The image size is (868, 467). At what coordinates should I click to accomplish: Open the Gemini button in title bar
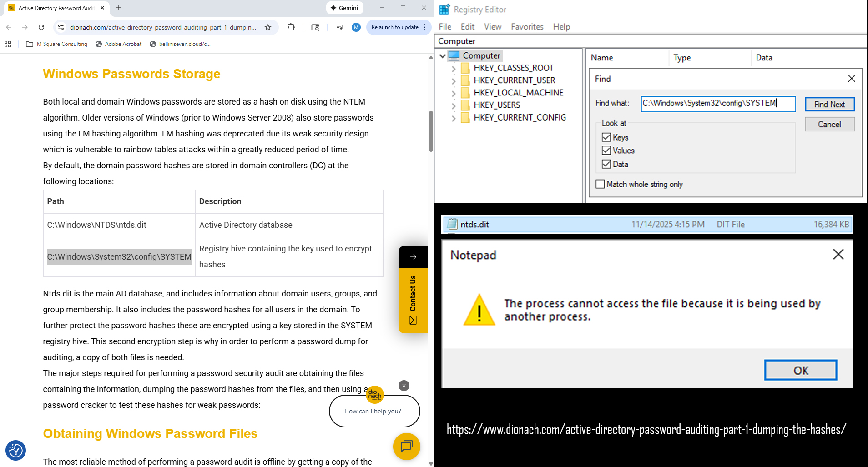[x=344, y=8]
